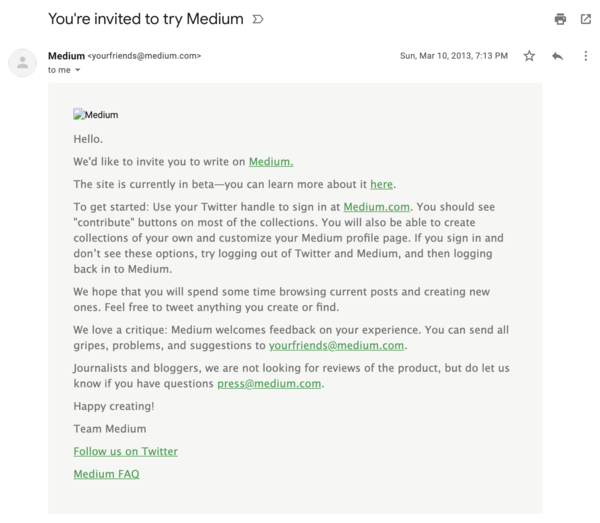Star the Medium invitation email
Viewport: 600px width, 523px height.
[x=529, y=55]
